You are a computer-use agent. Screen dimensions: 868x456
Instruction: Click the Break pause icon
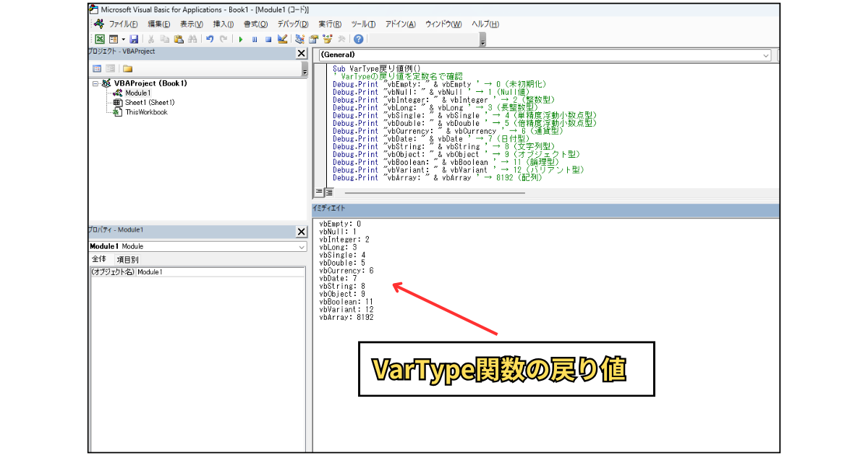tap(255, 39)
